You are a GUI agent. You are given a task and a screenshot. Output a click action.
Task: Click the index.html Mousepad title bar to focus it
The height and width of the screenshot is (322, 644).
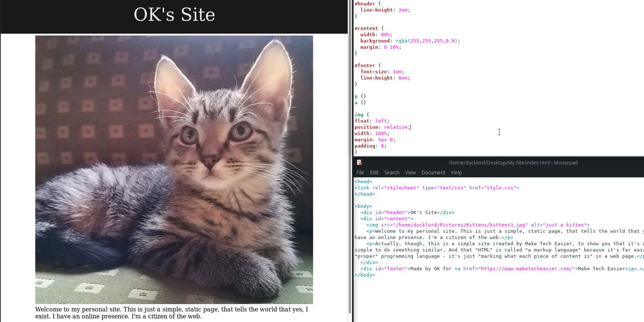point(512,163)
